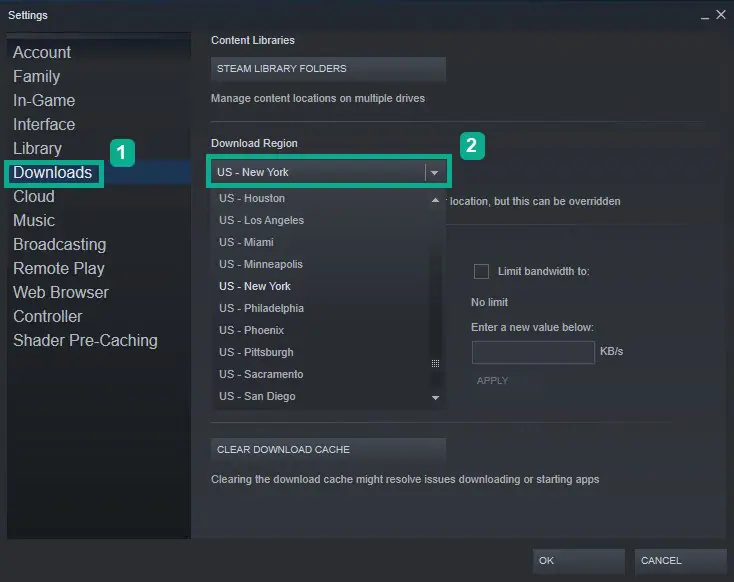734x582 pixels.
Task: Pick US - Phoenix from list
Action: click(x=321, y=331)
